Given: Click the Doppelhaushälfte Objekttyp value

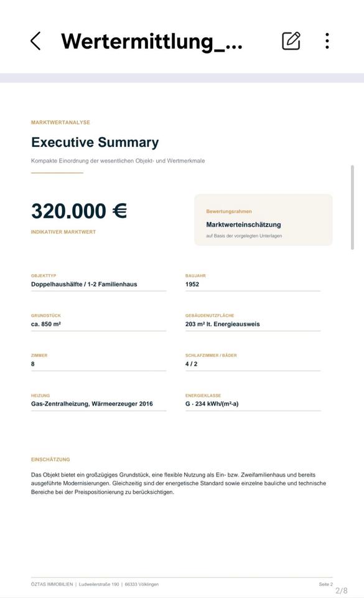Looking at the screenshot, I should tap(84, 284).
